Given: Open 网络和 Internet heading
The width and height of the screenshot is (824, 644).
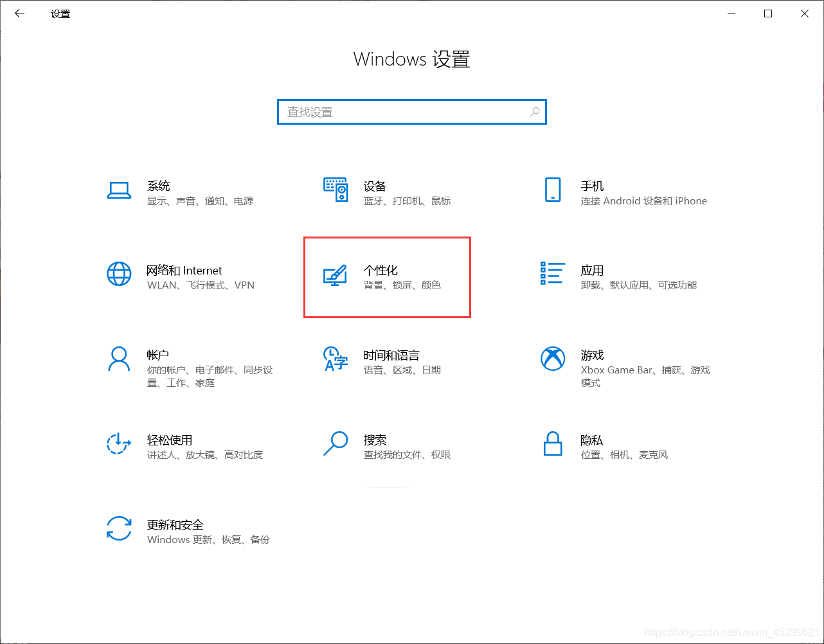Looking at the screenshot, I should click(x=184, y=271).
